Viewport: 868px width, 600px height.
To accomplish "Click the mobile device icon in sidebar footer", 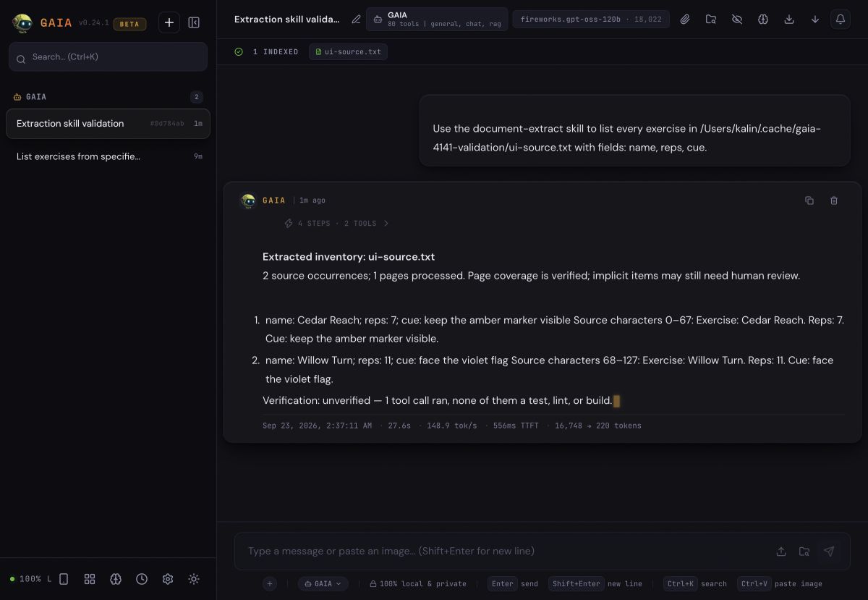I will [64, 579].
